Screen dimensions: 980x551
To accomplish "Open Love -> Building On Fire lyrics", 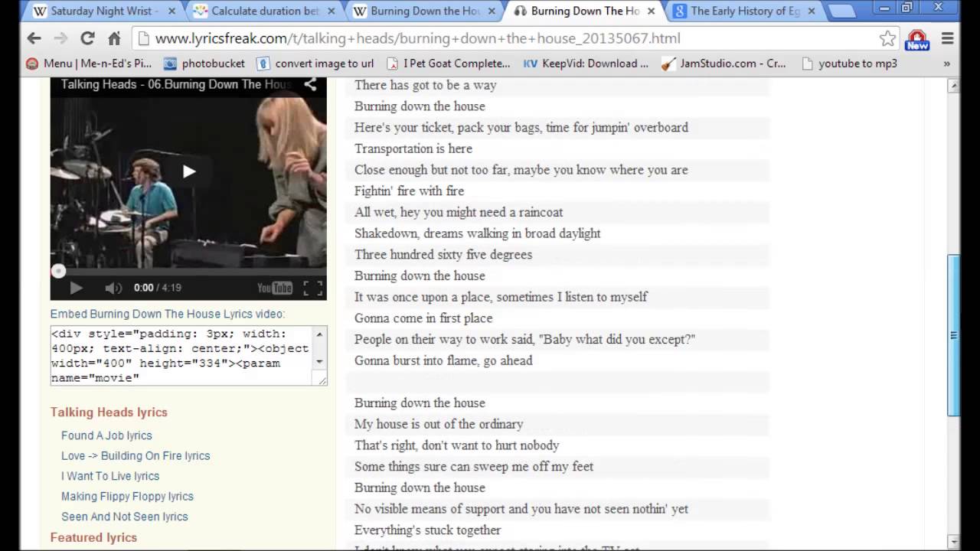I will click(136, 455).
